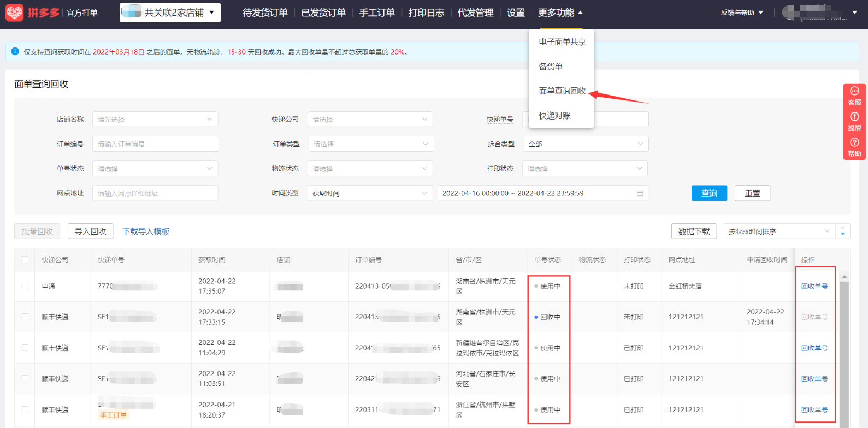Open the 拆合类型 dropdown showing 全部
Image resolution: width=868 pixels, height=428 pixels.
585,144
